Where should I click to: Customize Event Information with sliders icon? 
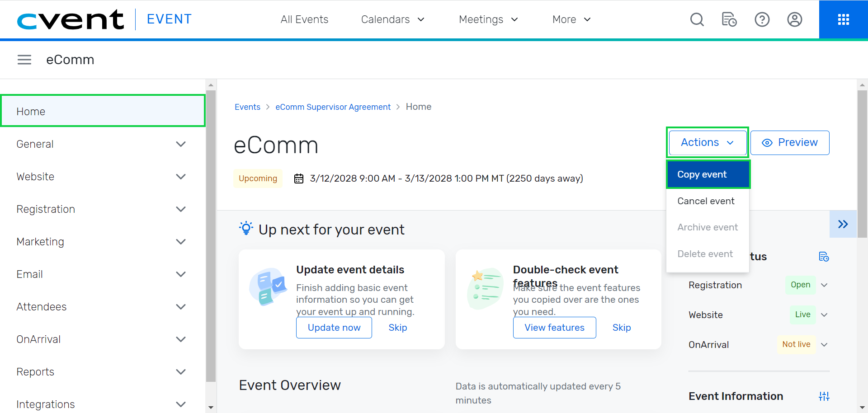824,396
